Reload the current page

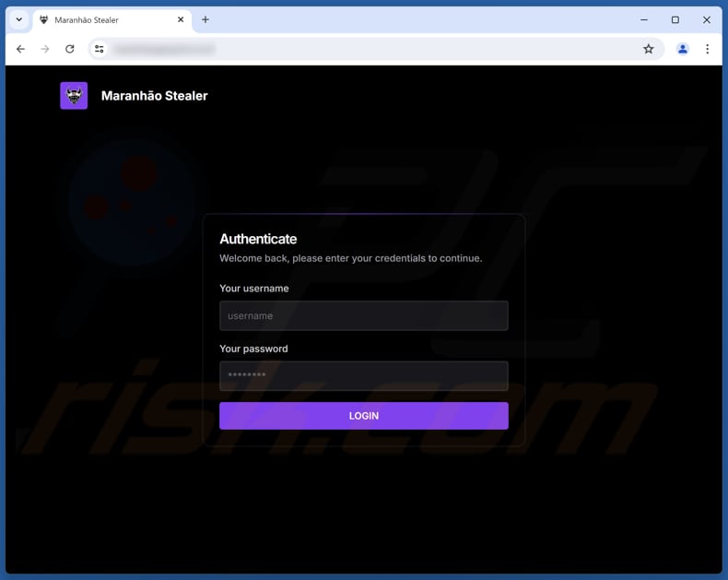coord(70,49)
